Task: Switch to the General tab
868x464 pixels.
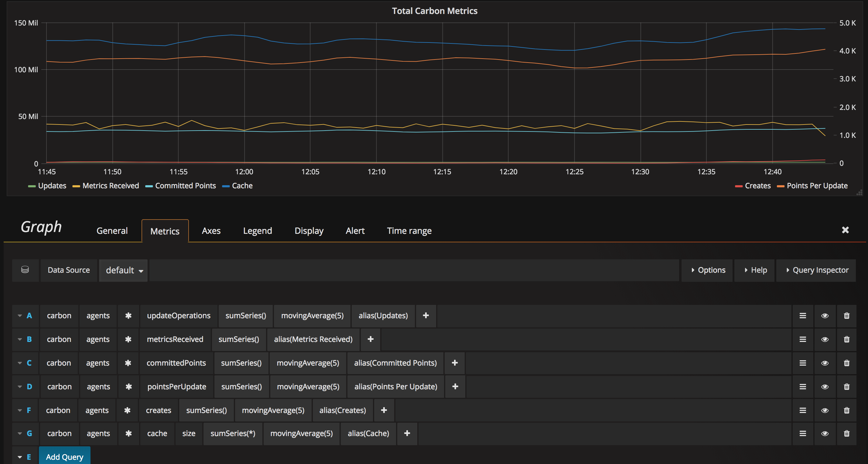Action: coord(112,231)
